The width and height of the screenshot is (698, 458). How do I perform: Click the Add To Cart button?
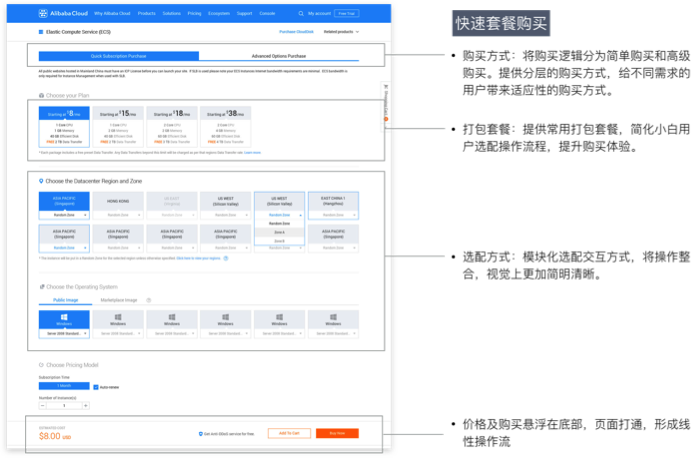[288, 433]
